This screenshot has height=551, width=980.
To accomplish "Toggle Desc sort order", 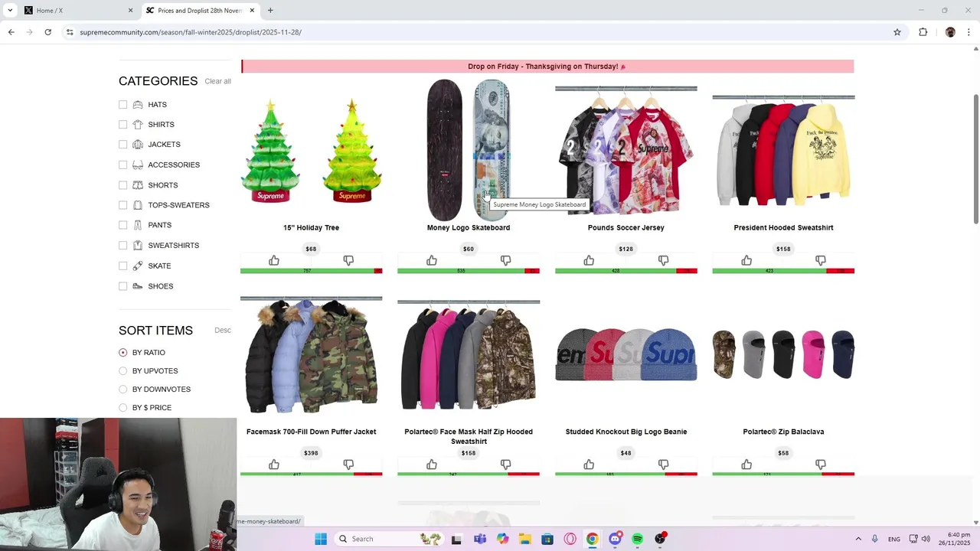I will [x=223, y=331].
